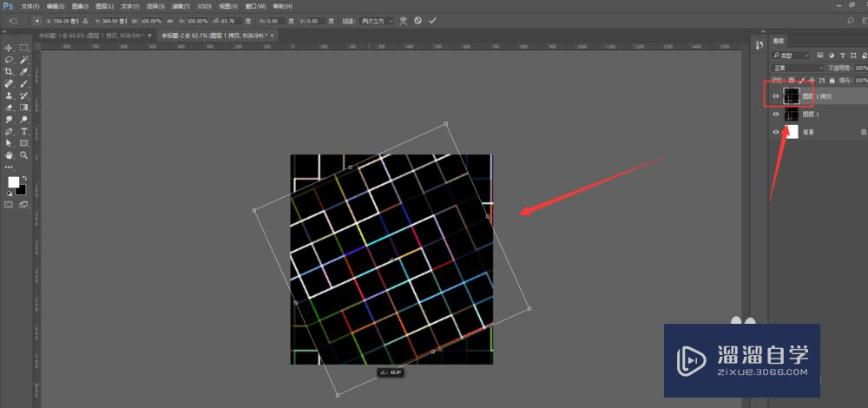Toggle the type layer filter
868x408 pixels.
843,55
